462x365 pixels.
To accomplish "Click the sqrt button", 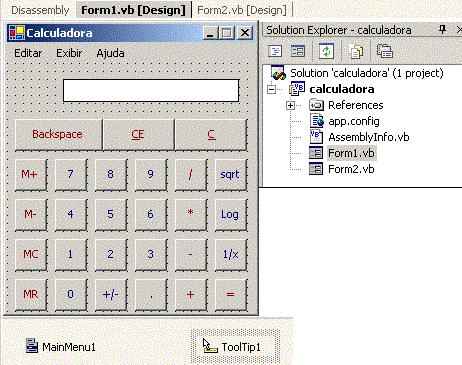I will coord(231,175).
